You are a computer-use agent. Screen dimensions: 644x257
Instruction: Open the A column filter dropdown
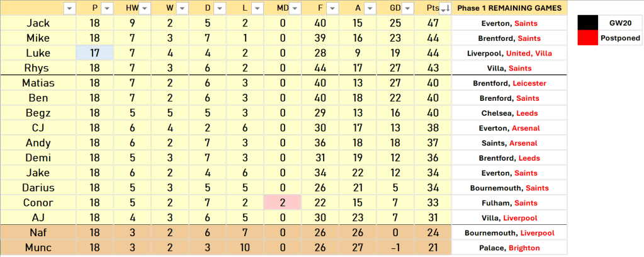[x=370, y=8]
